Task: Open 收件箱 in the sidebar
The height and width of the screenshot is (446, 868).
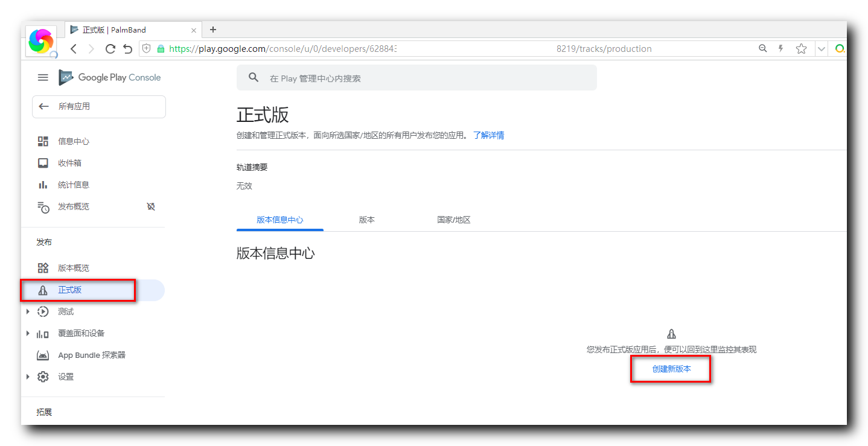Action: [x=69, y=163]
